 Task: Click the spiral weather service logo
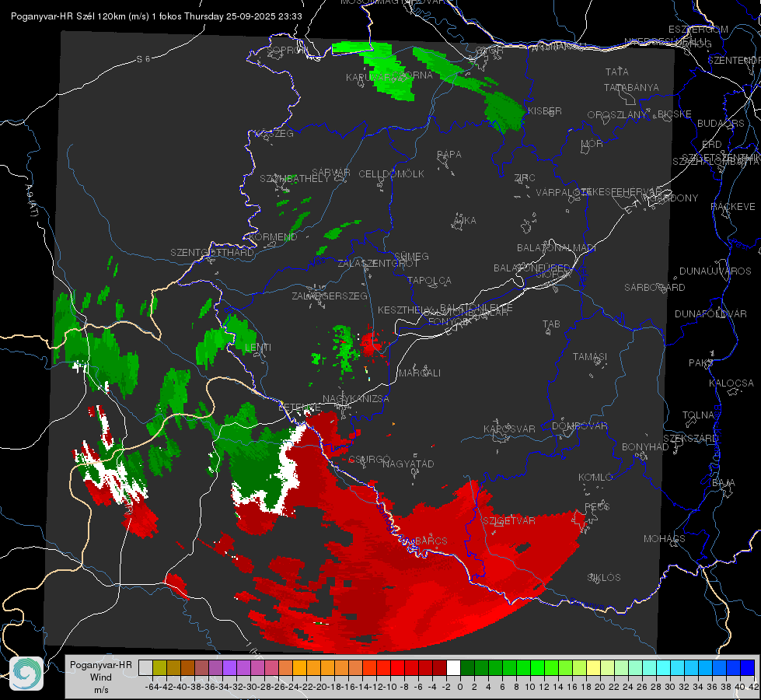26,674
